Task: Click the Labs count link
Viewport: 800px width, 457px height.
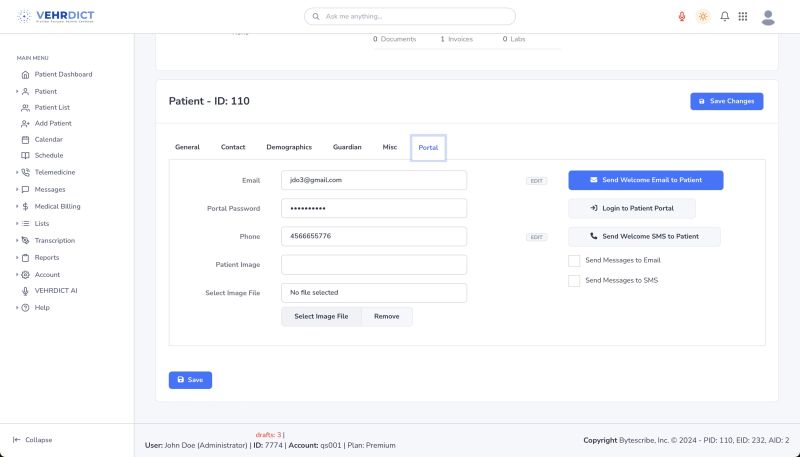Action: 514,39
